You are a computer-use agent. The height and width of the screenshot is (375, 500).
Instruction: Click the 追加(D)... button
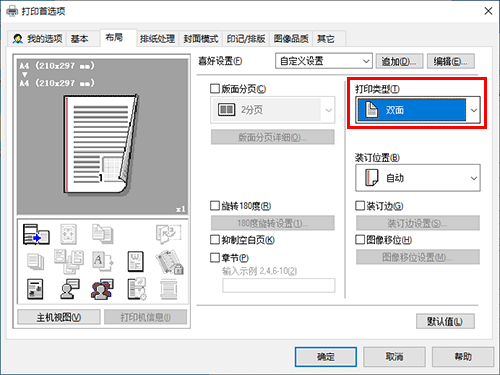pos(399,61)
